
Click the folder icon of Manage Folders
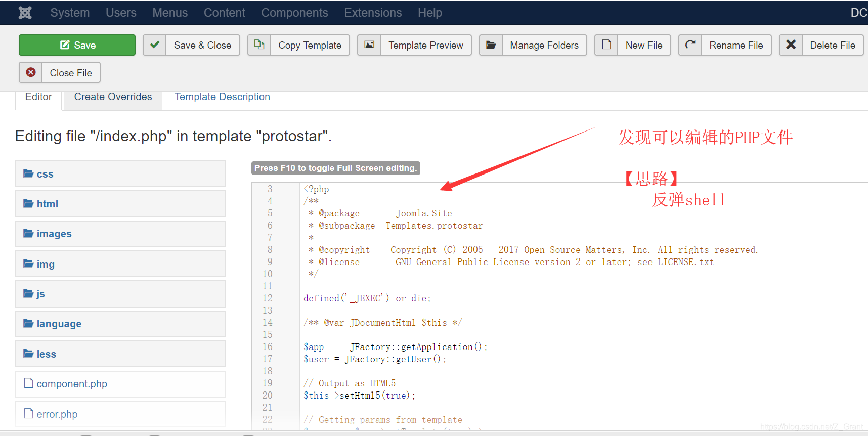(x=491, y=45)
